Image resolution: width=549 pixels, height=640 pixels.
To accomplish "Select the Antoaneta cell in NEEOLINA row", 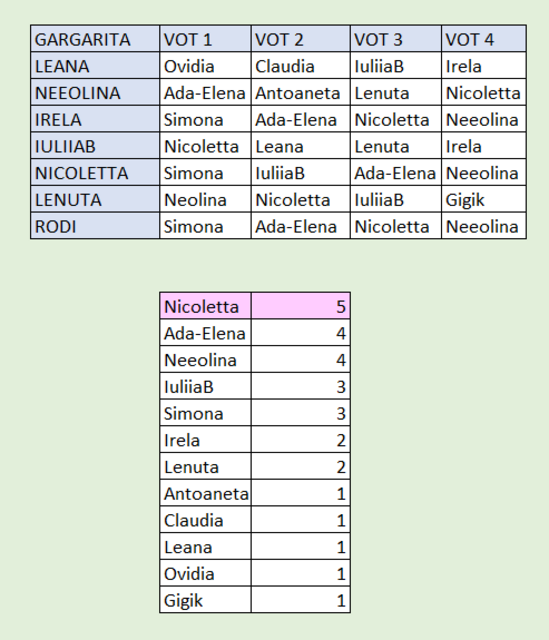I will click(x=300, y=92).
